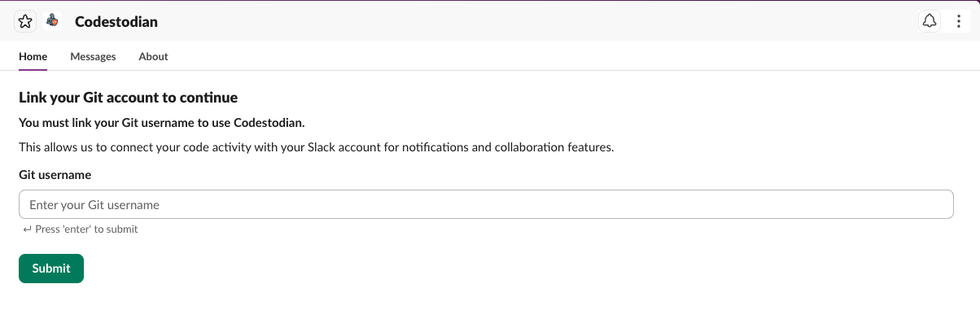Switch to the Home tab

(x=33, y=57)
